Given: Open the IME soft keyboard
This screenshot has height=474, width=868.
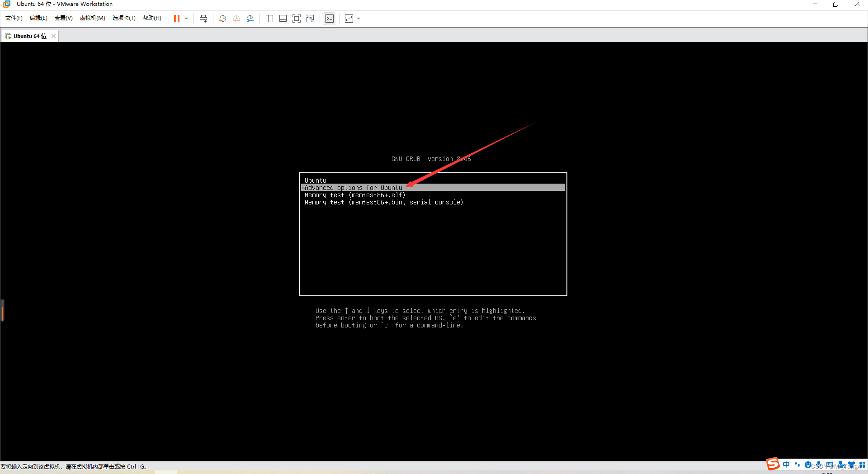Looking at the screenshot, I should coord(830,465).
